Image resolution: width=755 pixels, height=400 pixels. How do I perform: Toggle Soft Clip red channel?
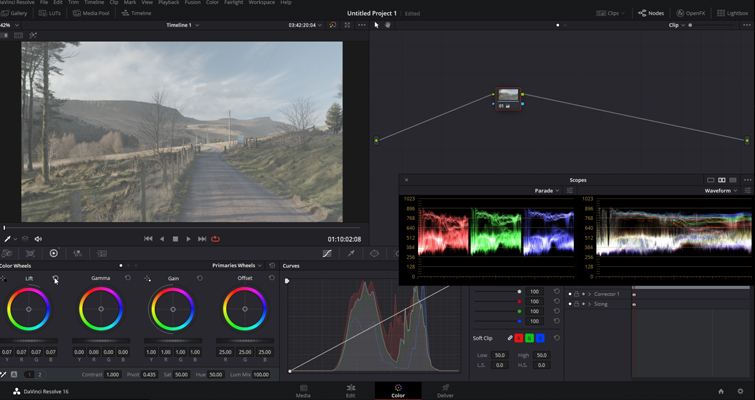519,338
